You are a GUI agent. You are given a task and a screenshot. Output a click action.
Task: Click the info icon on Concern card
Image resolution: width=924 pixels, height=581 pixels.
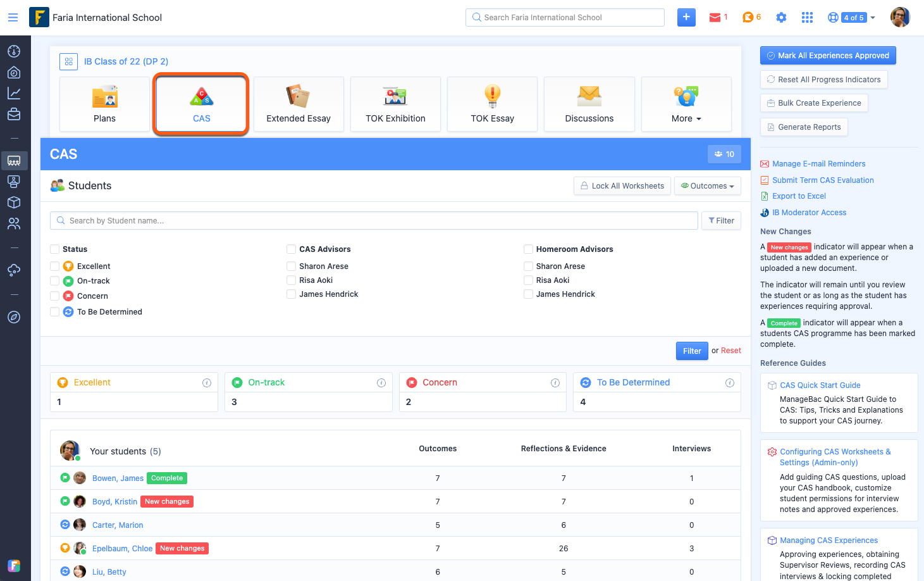pyautogui.click(x=555, y=383)
